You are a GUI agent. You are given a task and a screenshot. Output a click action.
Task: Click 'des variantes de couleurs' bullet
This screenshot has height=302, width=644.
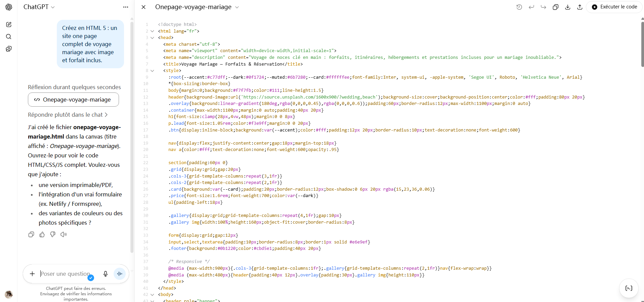81,218
